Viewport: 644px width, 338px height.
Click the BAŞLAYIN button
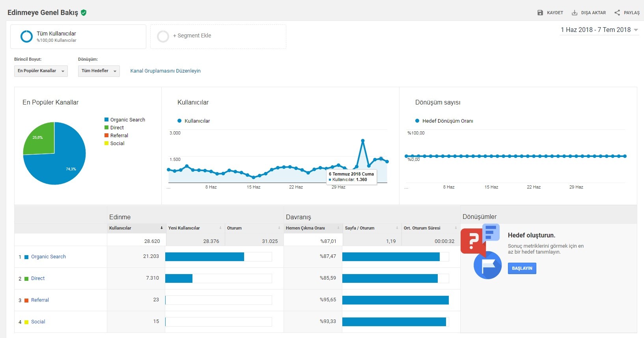(522, 268)
